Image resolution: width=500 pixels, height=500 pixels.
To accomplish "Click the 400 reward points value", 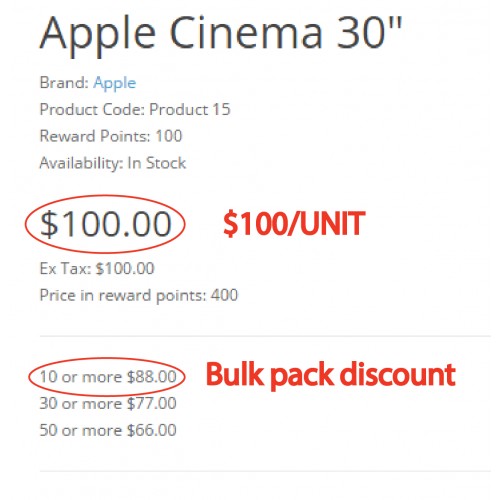I will [224, 295].
